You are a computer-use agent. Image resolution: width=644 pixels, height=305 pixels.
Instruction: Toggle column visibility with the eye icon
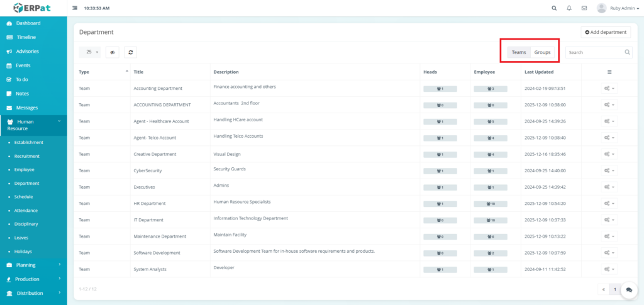113,52
